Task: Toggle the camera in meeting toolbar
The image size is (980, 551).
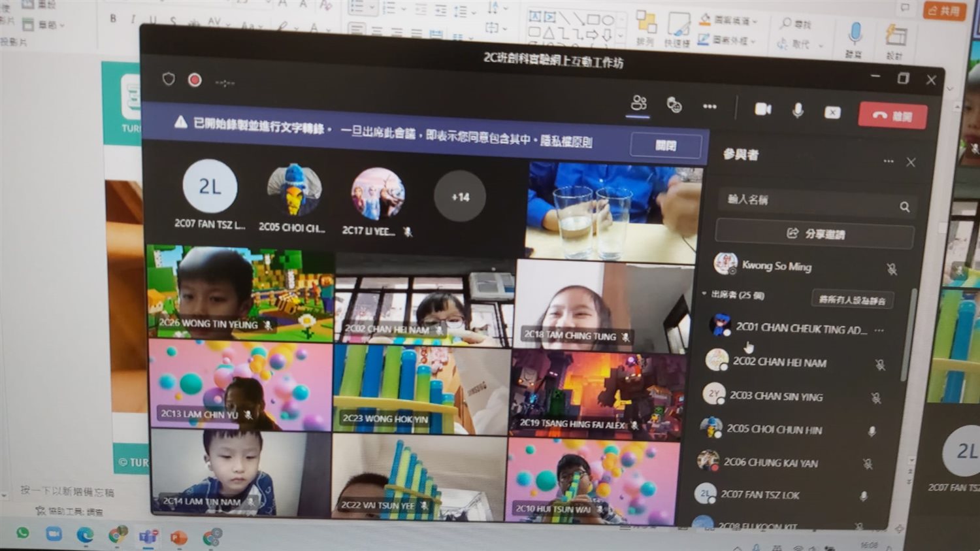Action: coord(762,109)
